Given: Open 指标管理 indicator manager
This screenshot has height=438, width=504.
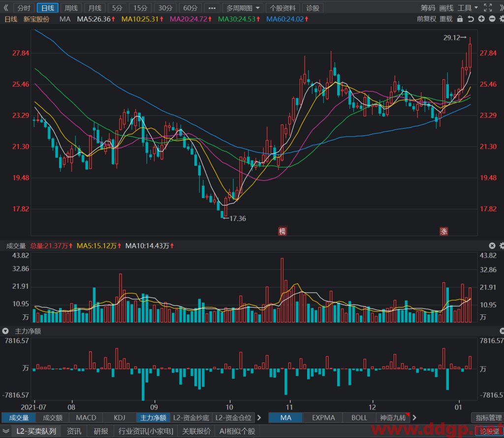Looking at the screenshot, I should [x=489, y=418].
